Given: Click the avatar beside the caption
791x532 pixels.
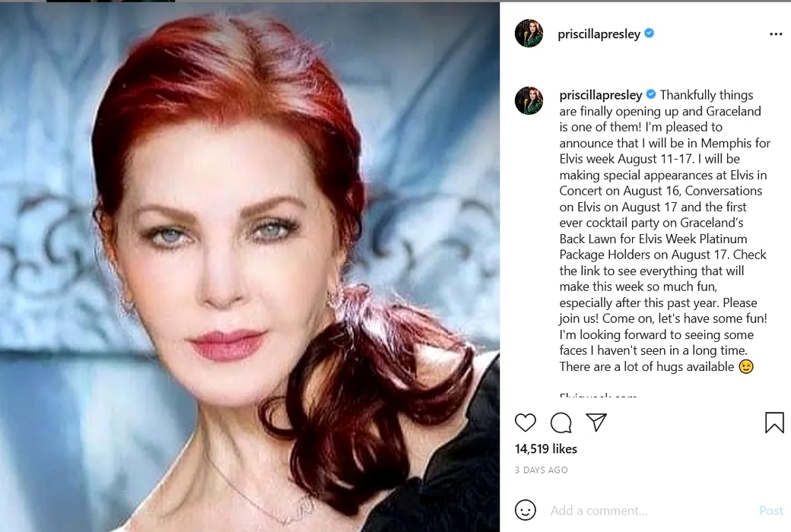Looking at the screenshot, I should click(529, 100).
